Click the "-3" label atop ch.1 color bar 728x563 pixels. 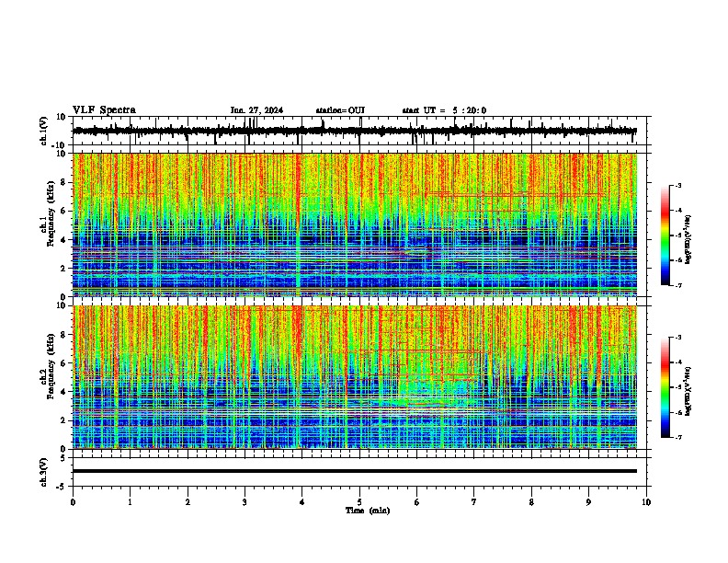(x=677, y=186)
